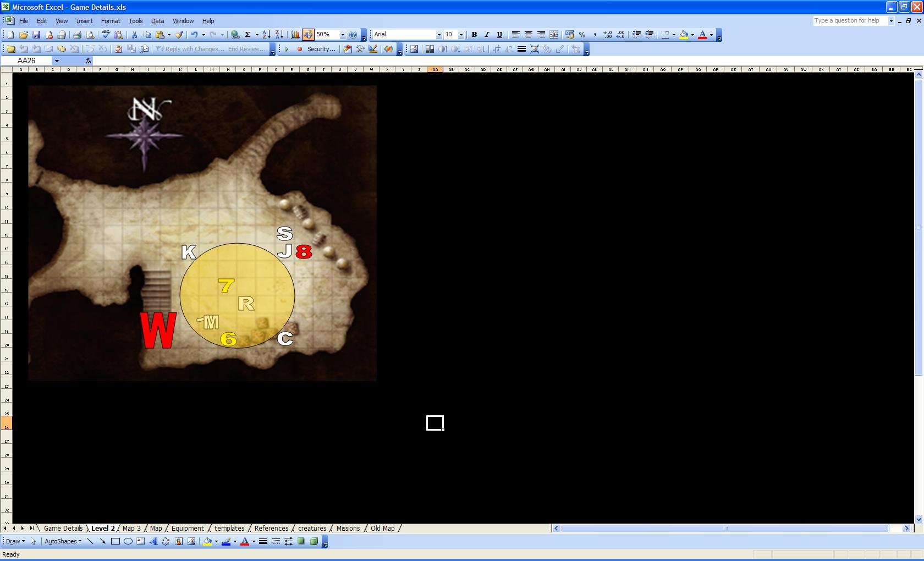The width and height of the screenshot is (924, 561).
Task: Click the AutoSum sigma icon
Action: coord(248,35)
